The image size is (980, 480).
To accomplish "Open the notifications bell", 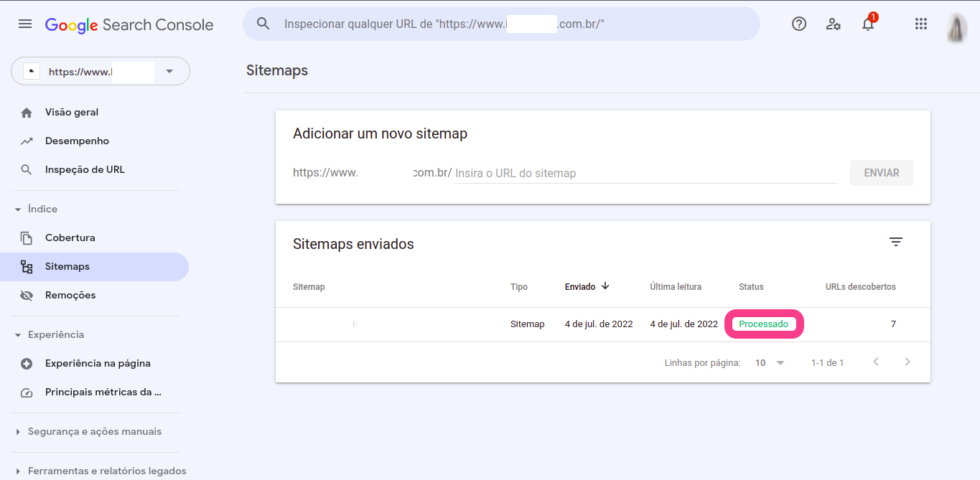I will click(868, 24).
